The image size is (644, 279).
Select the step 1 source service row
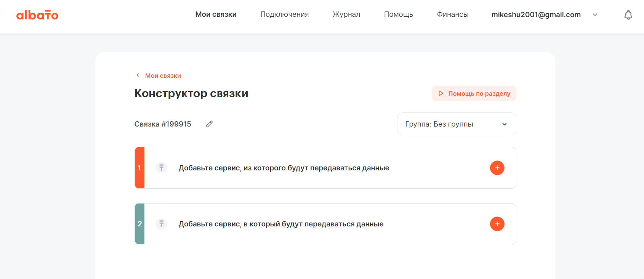click(x=325, y=168)
